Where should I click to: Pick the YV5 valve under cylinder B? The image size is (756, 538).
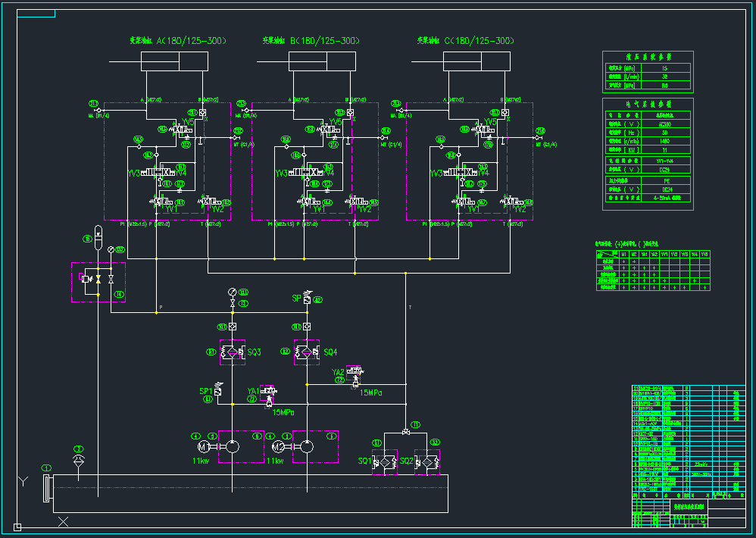(x=328, y=130)
